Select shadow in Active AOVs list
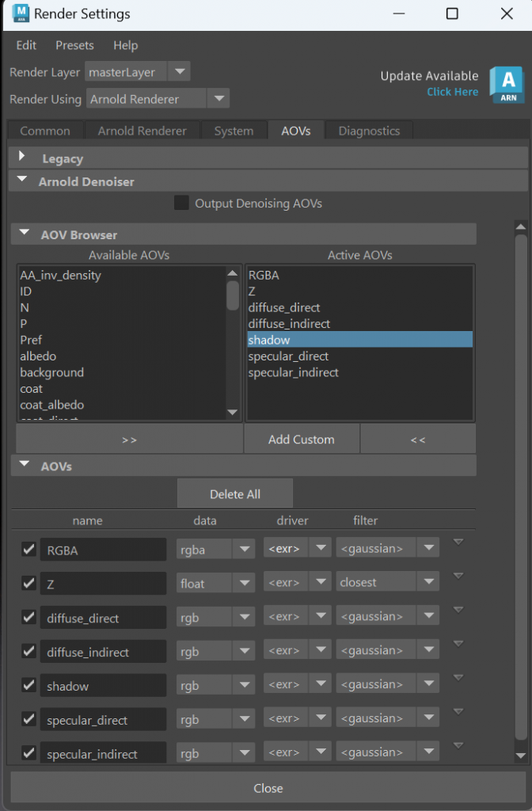 point(359,339)
